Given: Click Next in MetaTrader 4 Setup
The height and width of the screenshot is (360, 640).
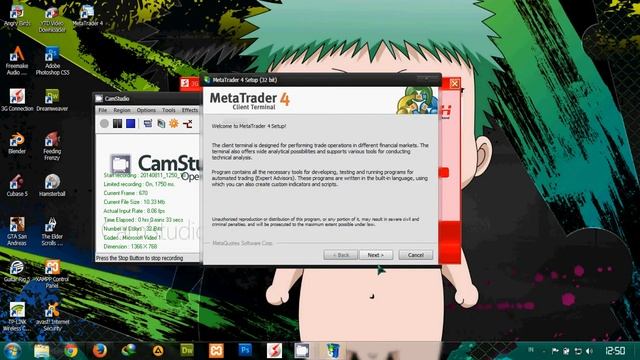Looking at the screenshot, I should coord(376,255).
